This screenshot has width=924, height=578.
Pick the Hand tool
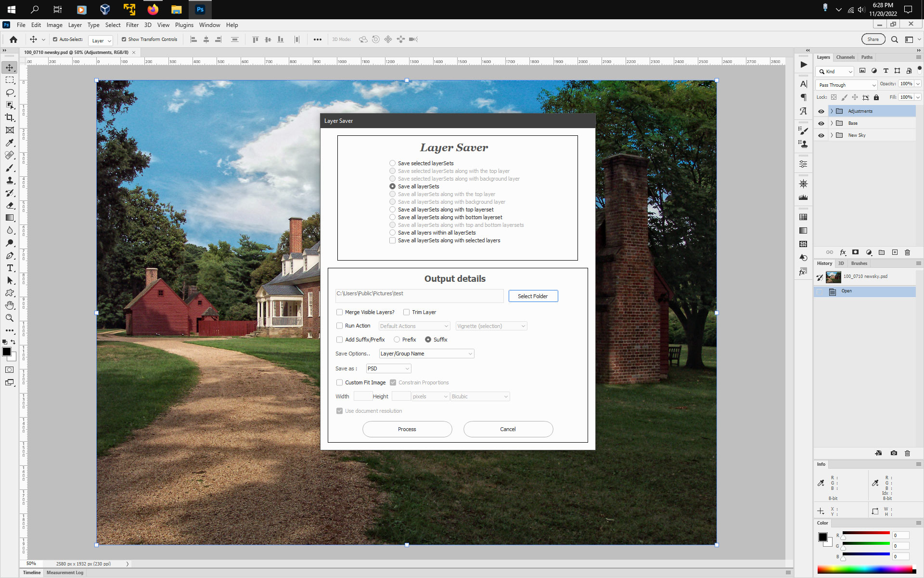10,305
